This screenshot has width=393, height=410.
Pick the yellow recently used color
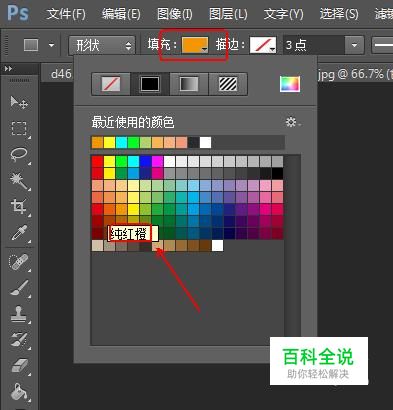coord(109,142)
